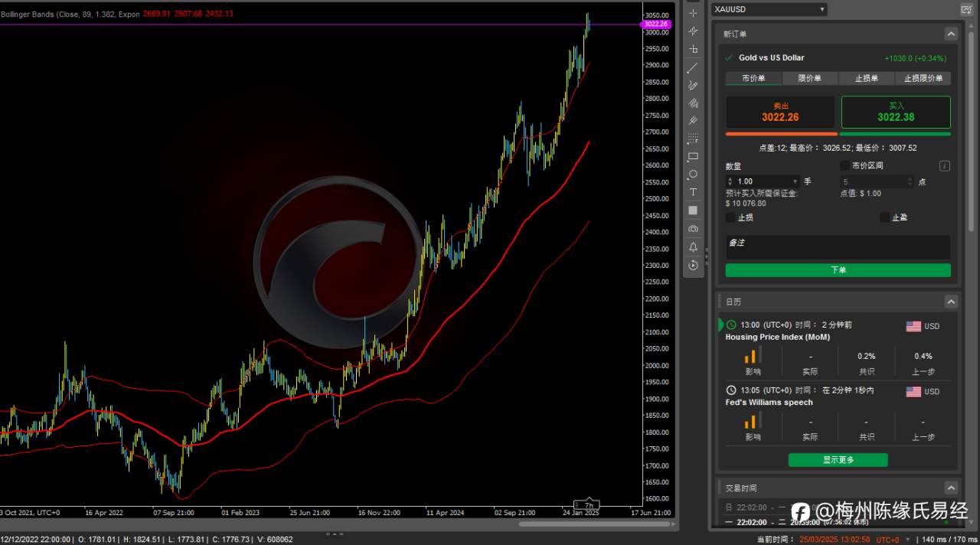The height and width of the screenshot is (545, 980).
Task: Open the drawing color square
Action: (693, 210)
